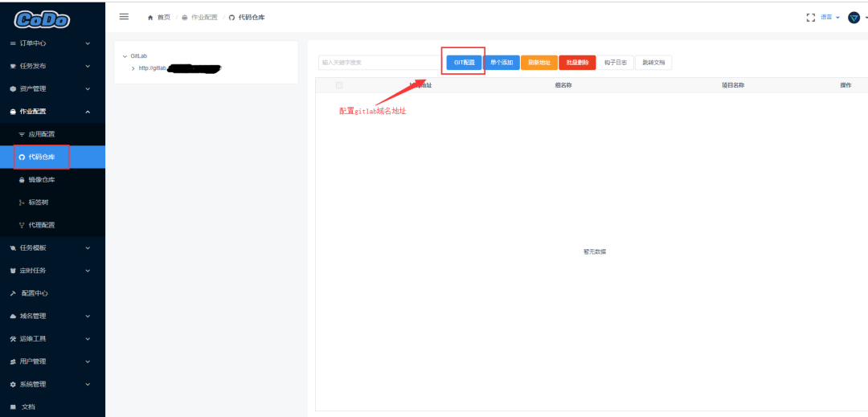Viewport: 868px width, 417px height.
Task: Click the home icon in breadcrumb
Action: point(150,18)
